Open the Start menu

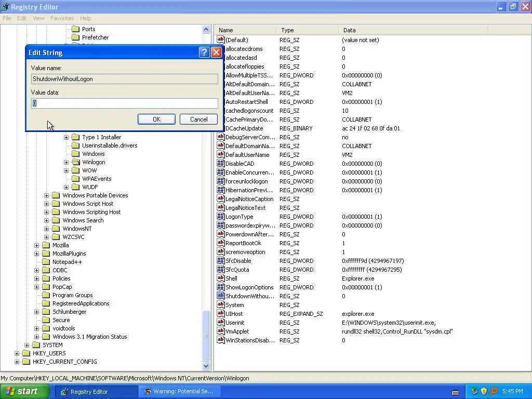click(x=25, y=392)
